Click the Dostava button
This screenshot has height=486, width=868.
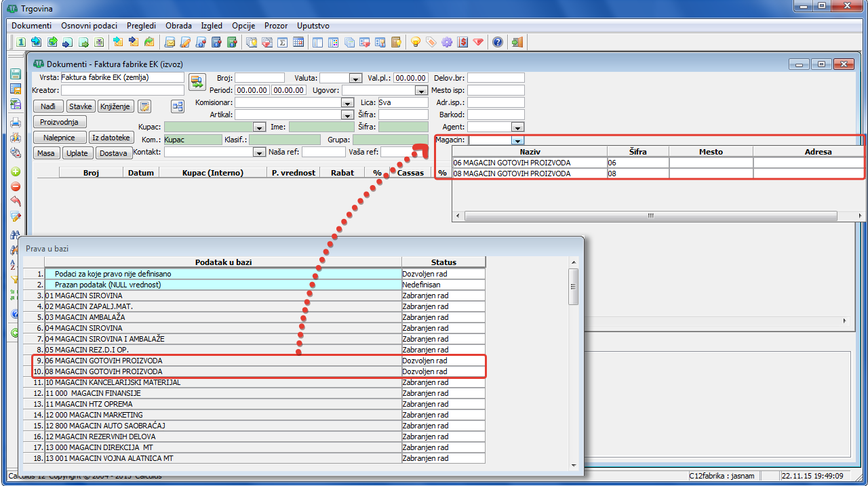[x=113, y=153]
